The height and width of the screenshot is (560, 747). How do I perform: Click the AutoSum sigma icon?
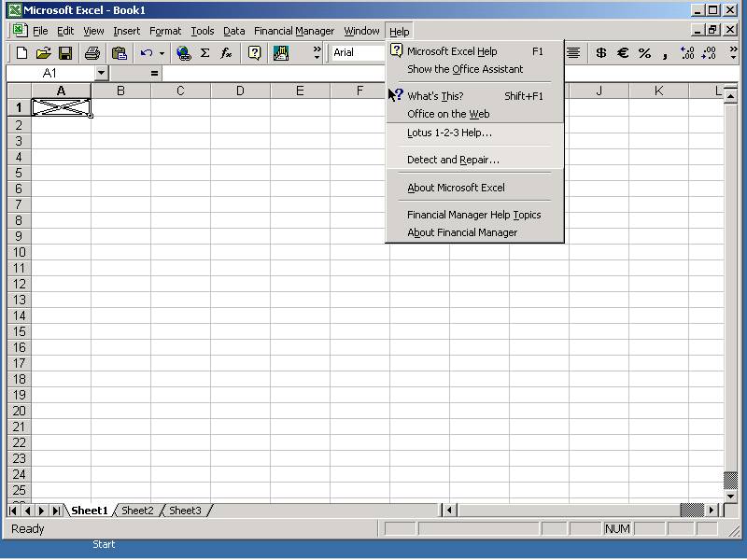205,53
